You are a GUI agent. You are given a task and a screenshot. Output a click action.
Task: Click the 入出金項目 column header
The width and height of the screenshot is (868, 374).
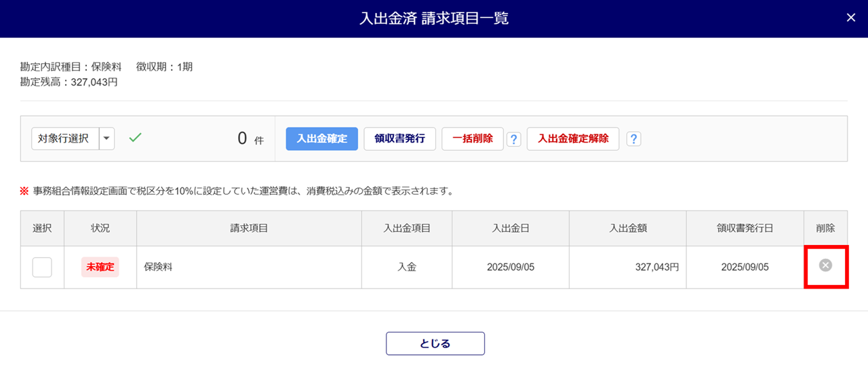(407, 228)
